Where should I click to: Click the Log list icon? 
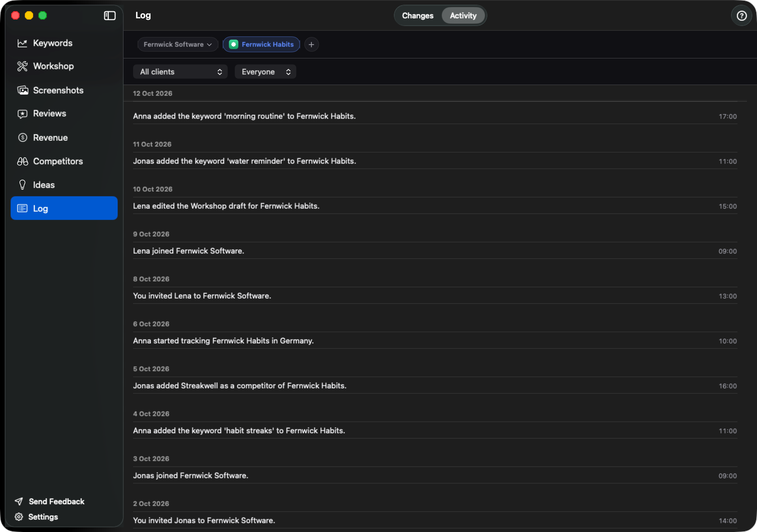pyautogui.click(x=22, y=208)
